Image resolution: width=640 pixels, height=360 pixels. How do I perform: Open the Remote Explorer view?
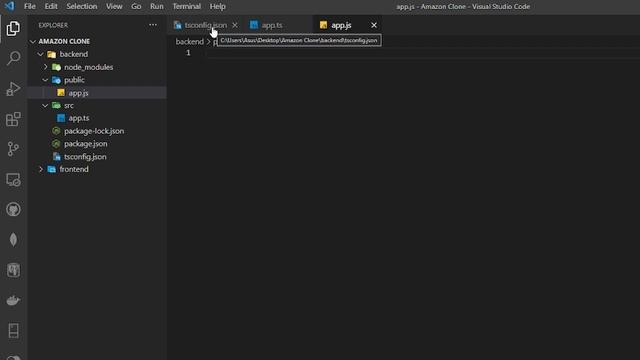(x=13, y=180)
